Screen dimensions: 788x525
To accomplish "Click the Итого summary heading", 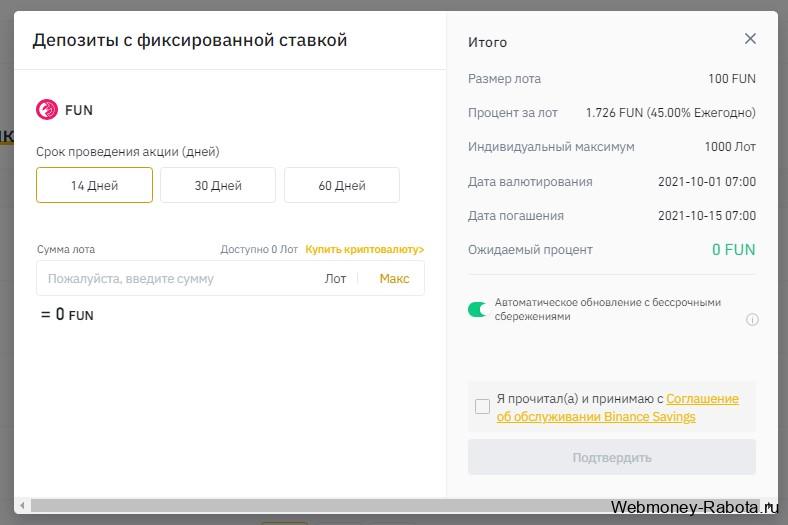I will [487, 42].
